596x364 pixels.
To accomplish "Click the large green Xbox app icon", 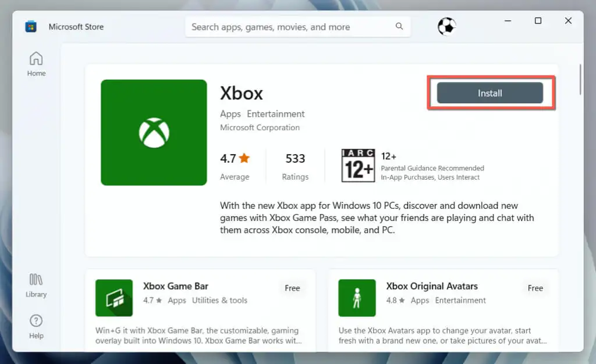I will tap(154, 133).
